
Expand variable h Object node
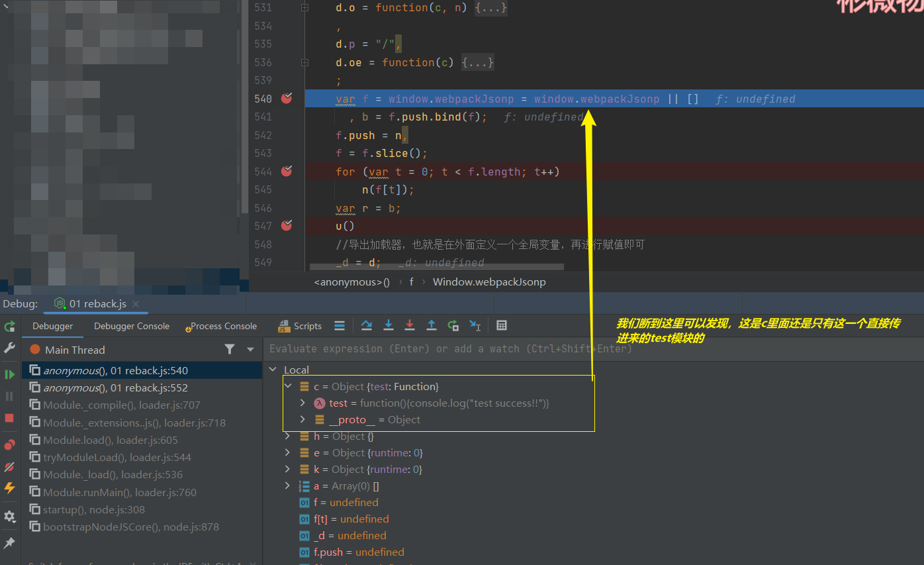pos(287,436)
